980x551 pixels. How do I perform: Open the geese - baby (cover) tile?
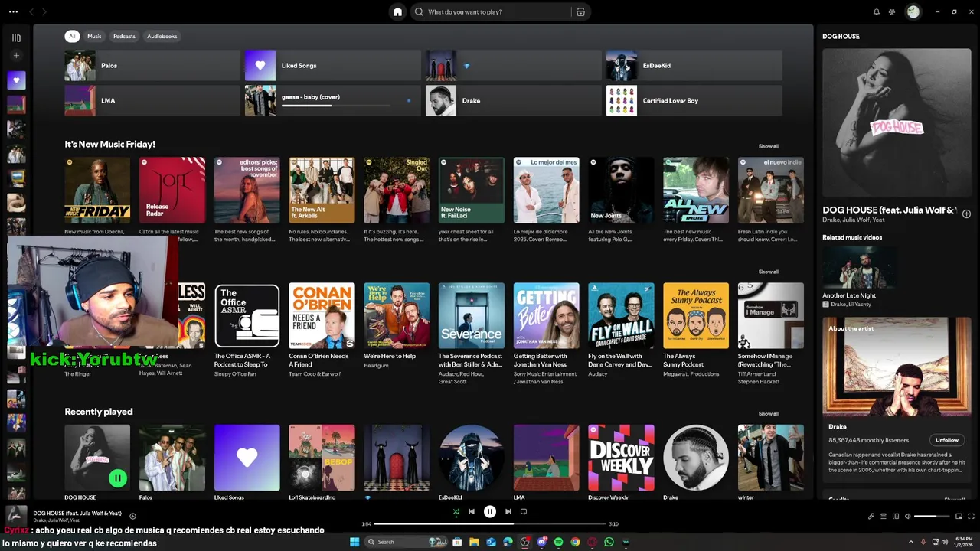pyautogui.click(x=333, y=100)
